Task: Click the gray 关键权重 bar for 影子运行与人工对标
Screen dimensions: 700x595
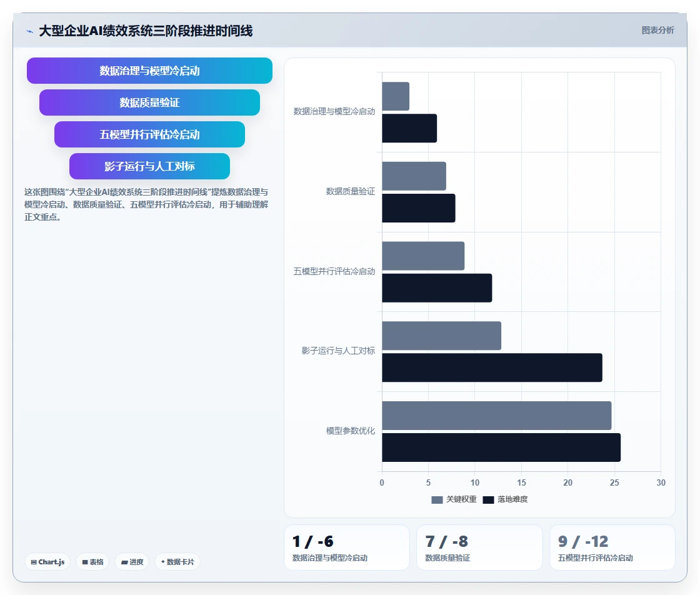Action: click(x=441, y=336)
